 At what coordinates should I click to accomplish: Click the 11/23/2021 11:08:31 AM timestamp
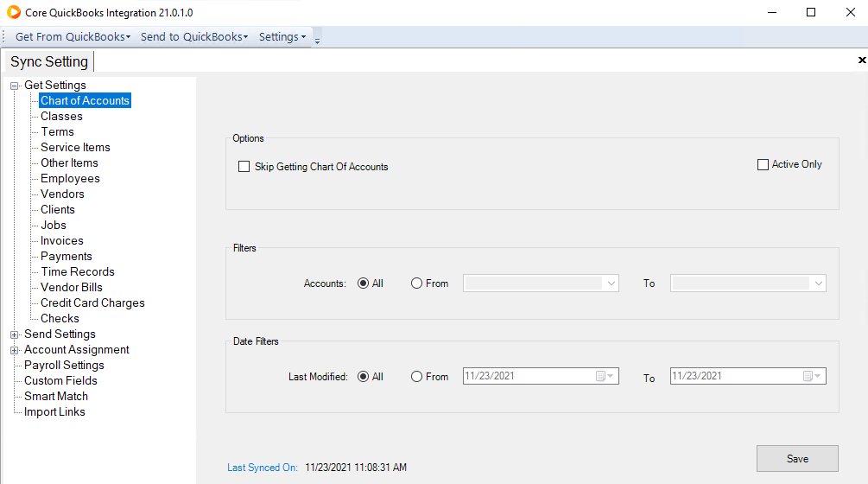356,468
